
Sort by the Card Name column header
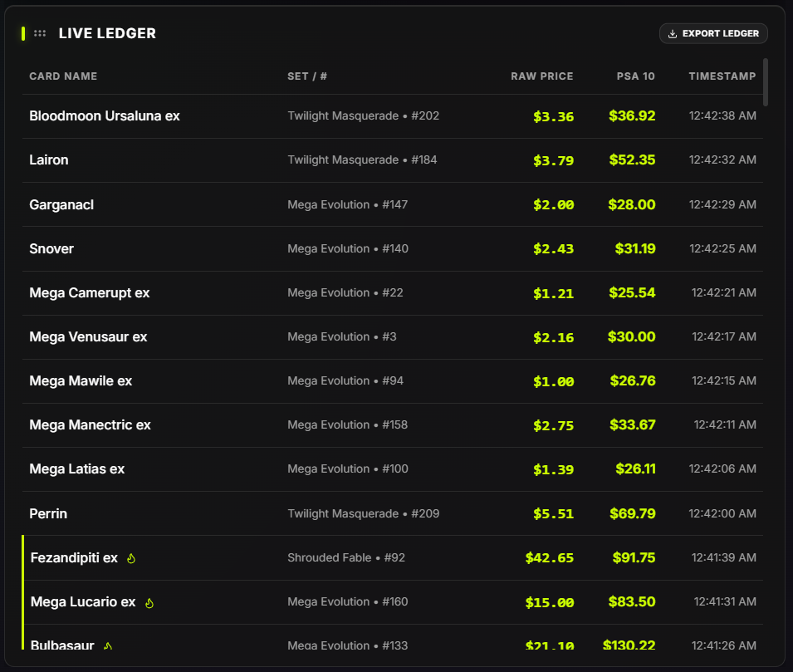pyautogui.click(x=63, y=76)
